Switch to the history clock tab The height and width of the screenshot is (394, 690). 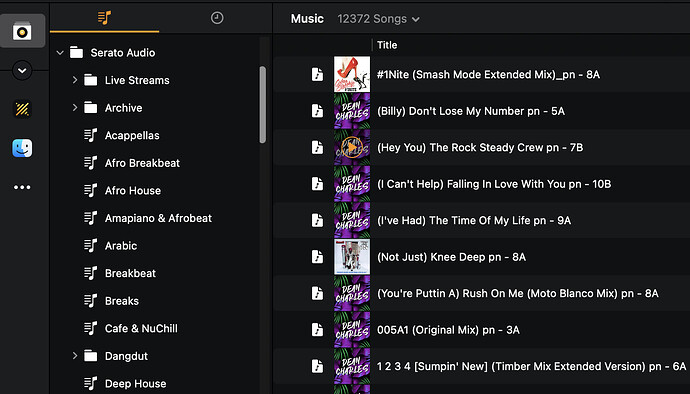(217, 18)
